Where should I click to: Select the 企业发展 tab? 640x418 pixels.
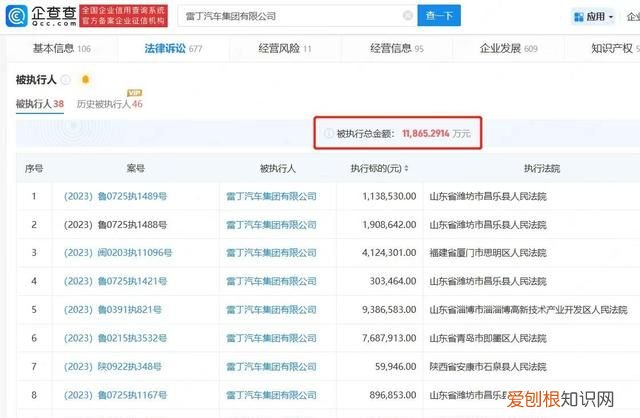(x=508, y=47)
